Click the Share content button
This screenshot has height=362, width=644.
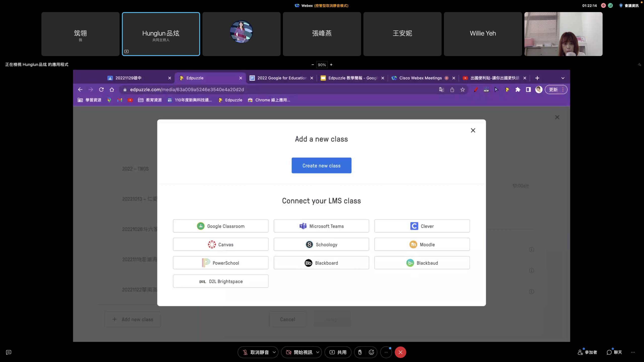point(338,352)
